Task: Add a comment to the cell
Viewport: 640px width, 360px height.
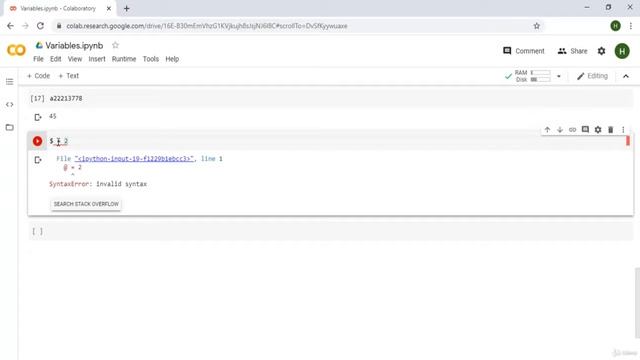Action: [585, 129]
